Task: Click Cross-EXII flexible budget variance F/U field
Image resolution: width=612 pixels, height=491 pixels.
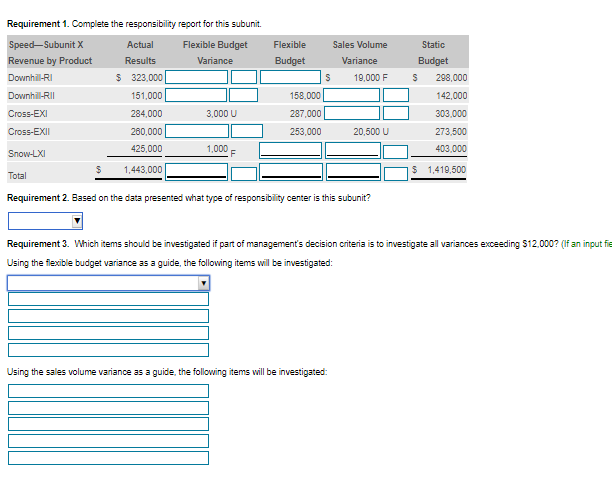Action: point(247,131)
